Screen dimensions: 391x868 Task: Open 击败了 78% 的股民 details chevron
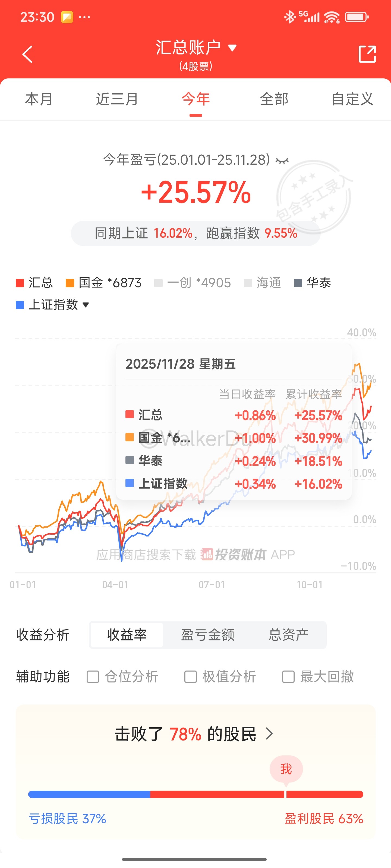tap(269, 733)
